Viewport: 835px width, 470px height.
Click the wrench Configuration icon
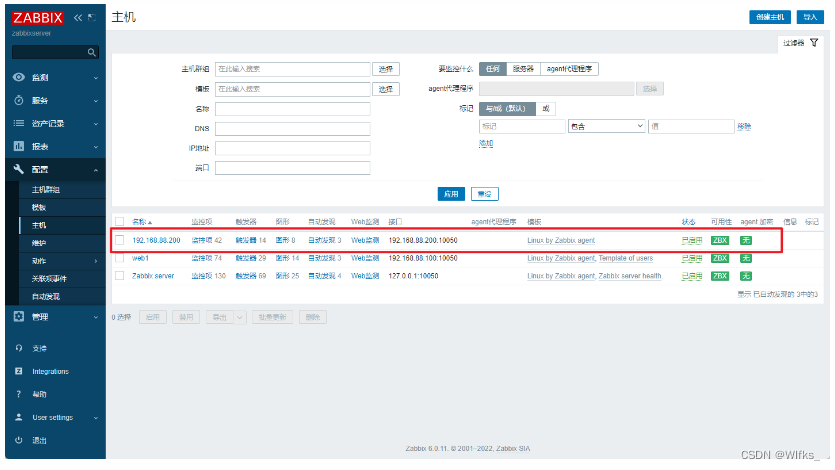coord(19,169)
